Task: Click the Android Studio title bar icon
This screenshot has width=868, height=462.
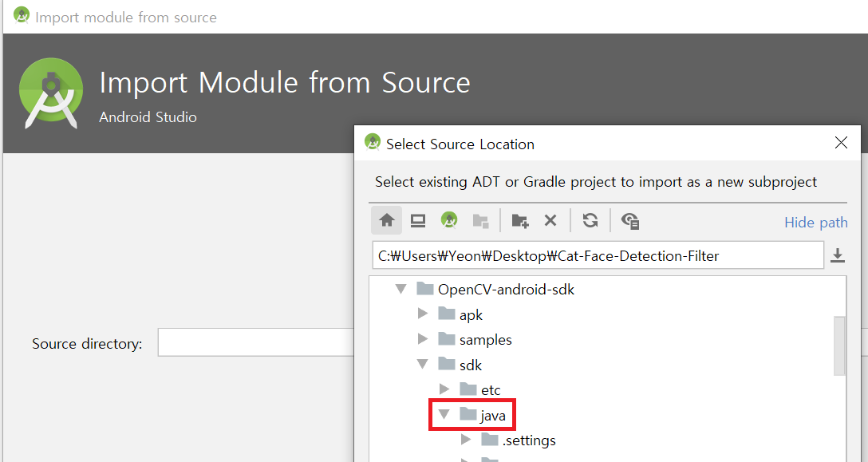Action: click(21, 15)
